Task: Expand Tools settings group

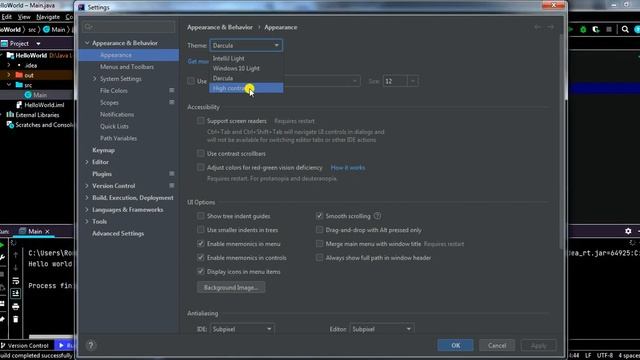Action: 87,221
